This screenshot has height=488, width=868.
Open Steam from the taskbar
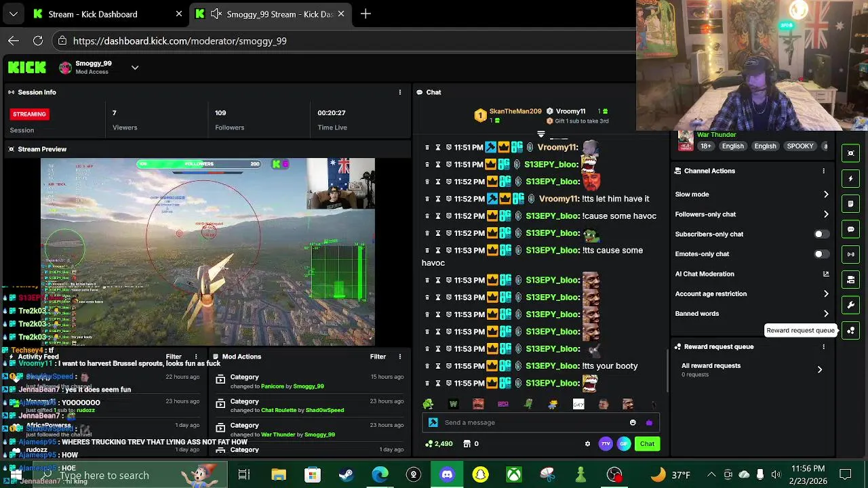[x=346, y=475]
